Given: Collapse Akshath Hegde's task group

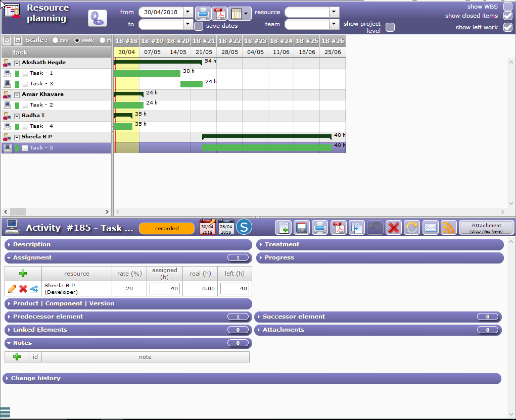Looking at the screenshot, I should 17,63.
